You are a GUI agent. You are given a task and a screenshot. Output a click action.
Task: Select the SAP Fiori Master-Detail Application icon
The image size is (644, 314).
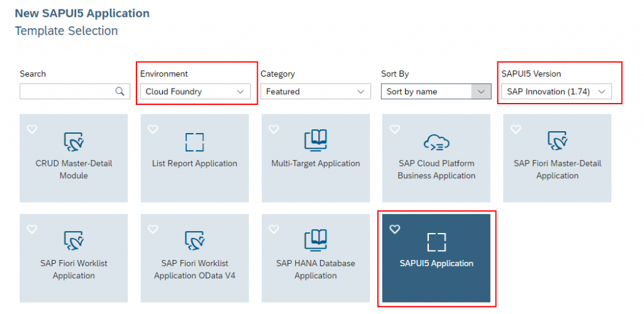tap(557, 142)
